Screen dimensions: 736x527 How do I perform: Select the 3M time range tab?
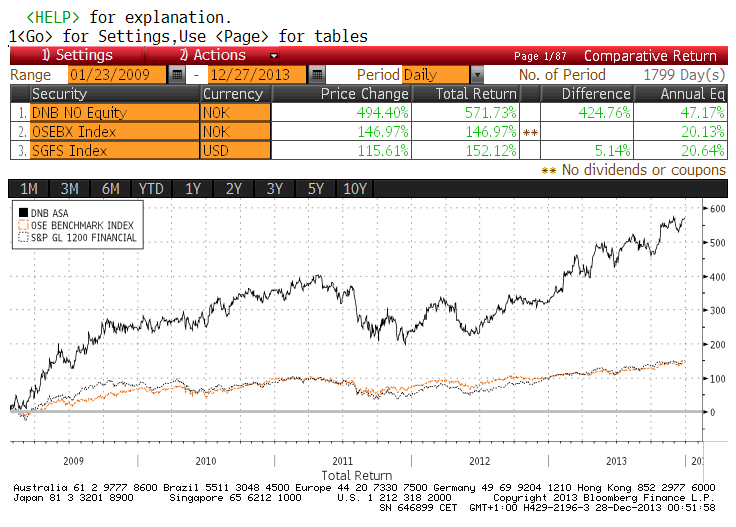click(69, 189)
